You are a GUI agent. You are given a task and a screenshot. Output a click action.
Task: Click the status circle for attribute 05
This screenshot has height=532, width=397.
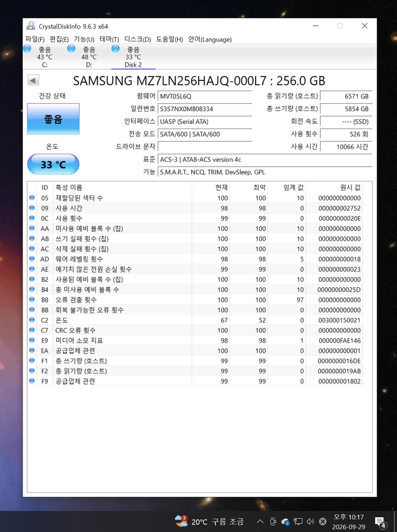(x=32, y=198)
